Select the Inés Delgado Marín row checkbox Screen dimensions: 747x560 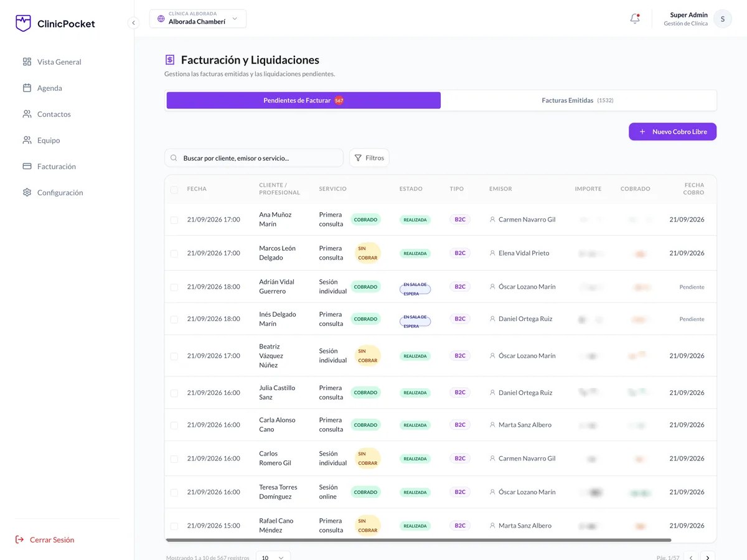(x=174, y=319)
